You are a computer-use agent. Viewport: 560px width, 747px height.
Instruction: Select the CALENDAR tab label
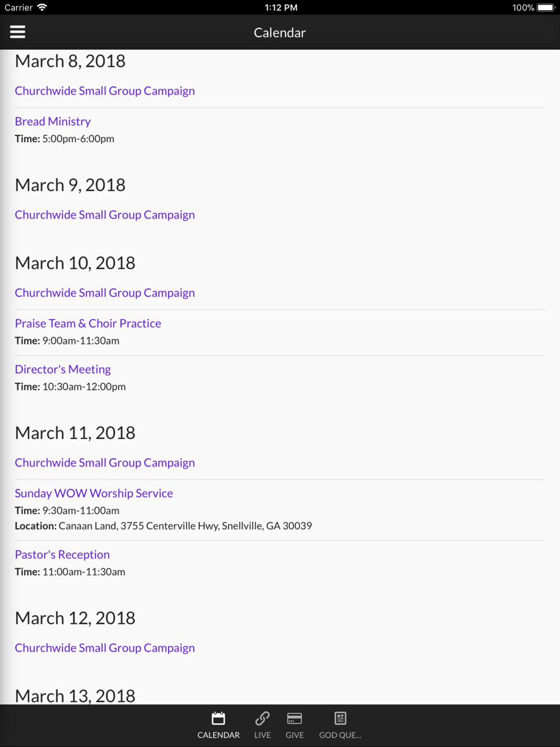(x=218, y=735)
